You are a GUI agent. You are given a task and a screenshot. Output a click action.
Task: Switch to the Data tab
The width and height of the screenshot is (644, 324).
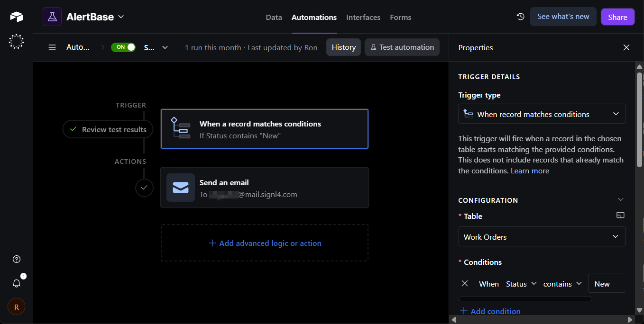(274, 17)
